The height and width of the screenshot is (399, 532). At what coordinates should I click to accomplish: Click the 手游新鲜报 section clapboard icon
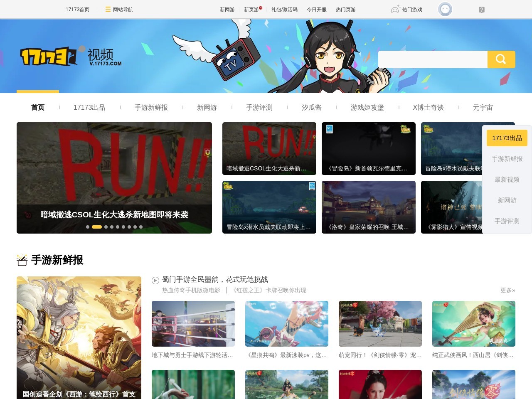tap(22, 260)
